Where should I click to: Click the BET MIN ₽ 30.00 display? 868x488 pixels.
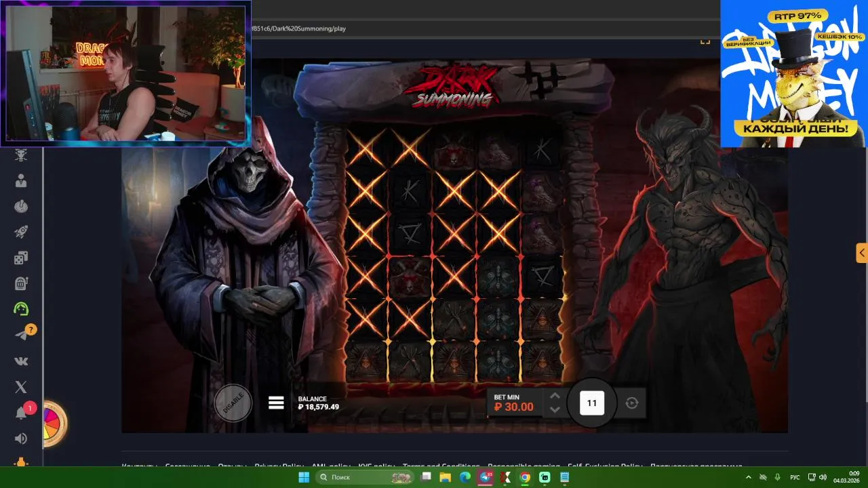click(x=515, y=403)
